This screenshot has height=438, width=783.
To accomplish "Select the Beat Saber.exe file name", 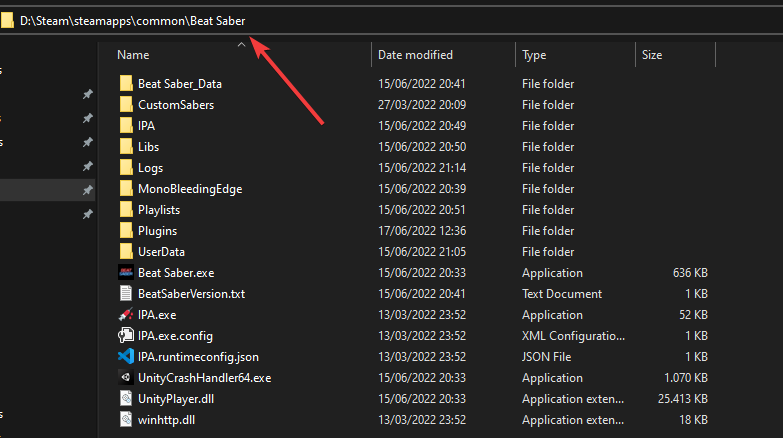I will pyautogui.click(x=176, y=273).
